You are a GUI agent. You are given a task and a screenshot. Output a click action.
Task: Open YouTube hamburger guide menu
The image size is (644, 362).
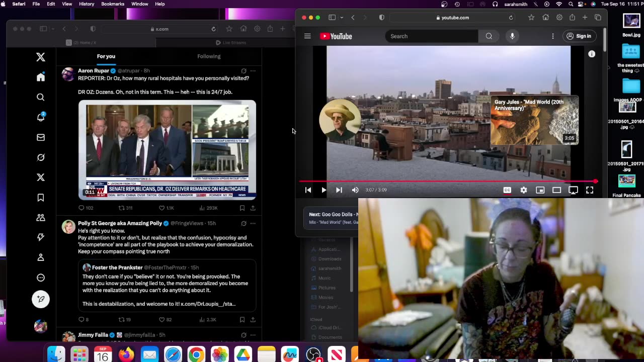307,36
